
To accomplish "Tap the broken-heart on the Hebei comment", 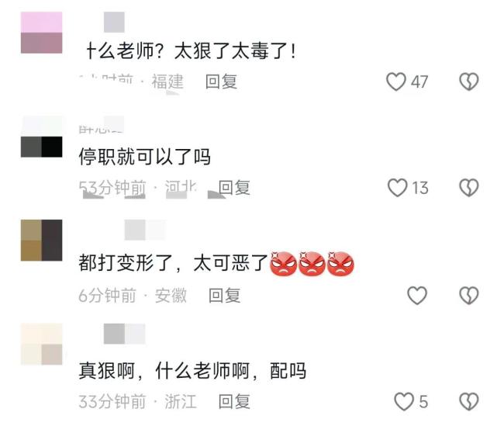I will pyautogui.click(x=469, y=188).
